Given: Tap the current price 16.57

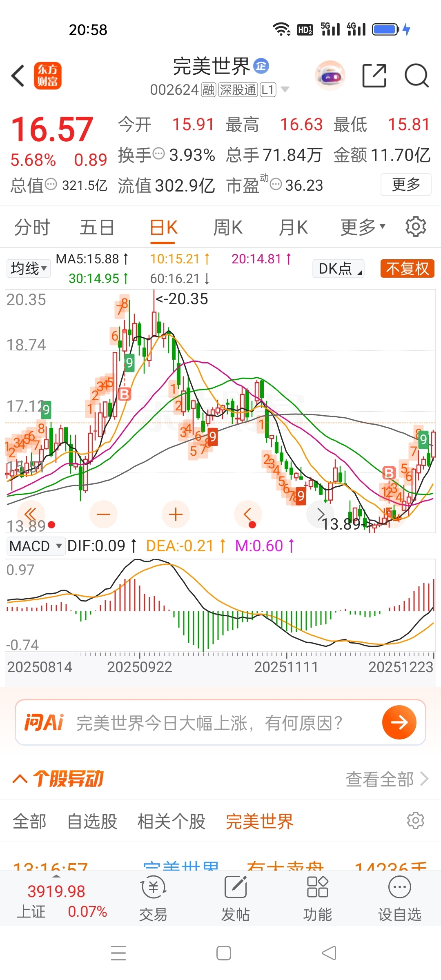Looking at the screenshot, I should click(52, 129).
